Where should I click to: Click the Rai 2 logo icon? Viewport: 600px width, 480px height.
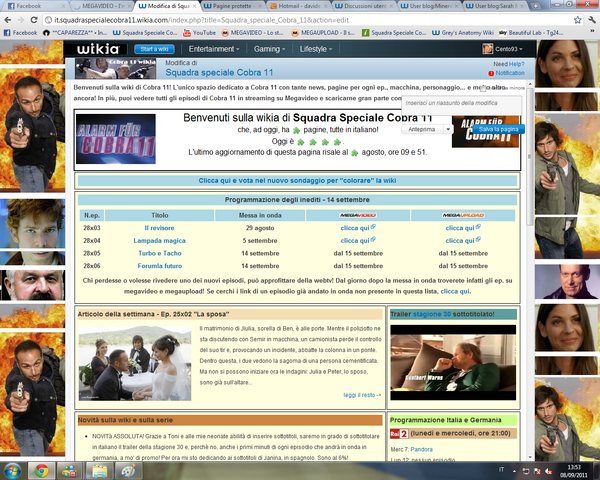click(x=399, y=434)
